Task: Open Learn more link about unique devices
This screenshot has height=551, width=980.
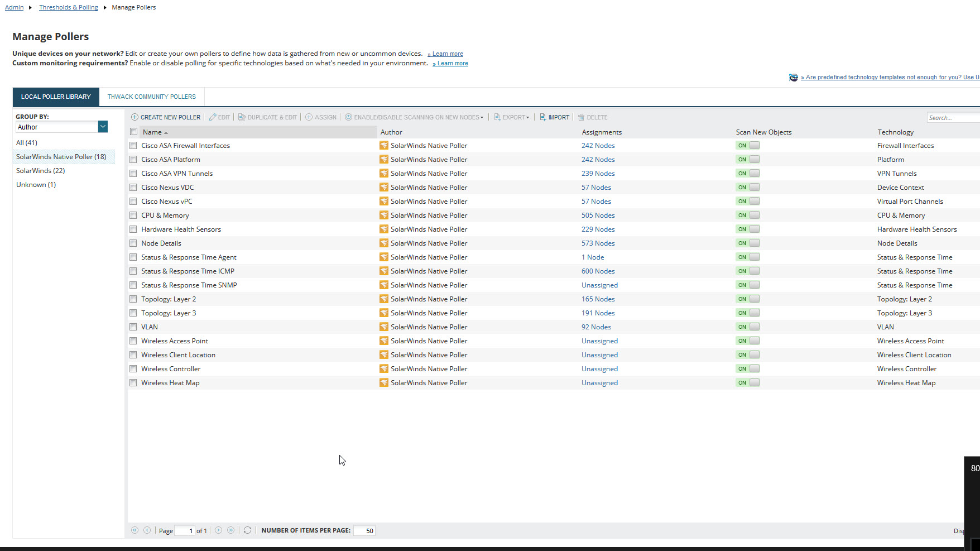Action: pyautogui.click(x=448, y=54)
